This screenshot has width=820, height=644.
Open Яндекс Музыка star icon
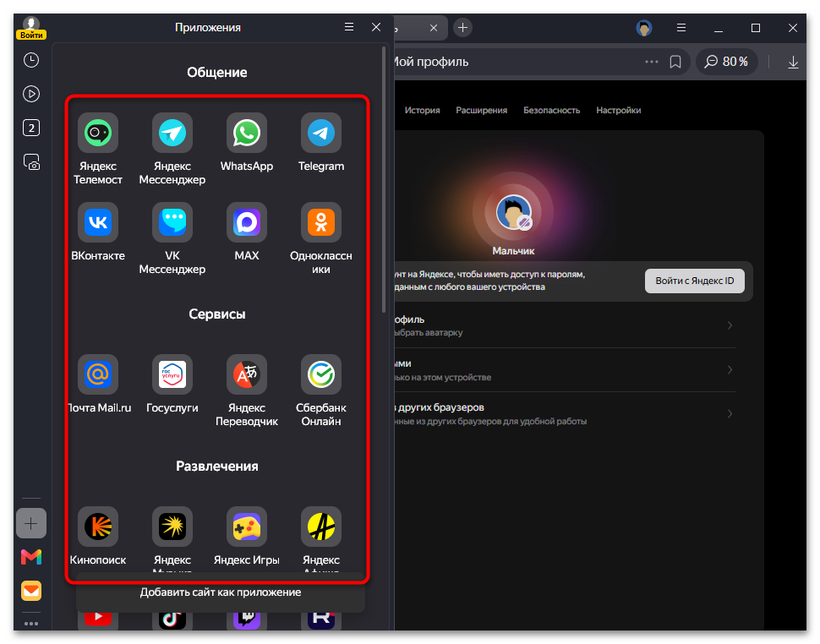(172, 527)
